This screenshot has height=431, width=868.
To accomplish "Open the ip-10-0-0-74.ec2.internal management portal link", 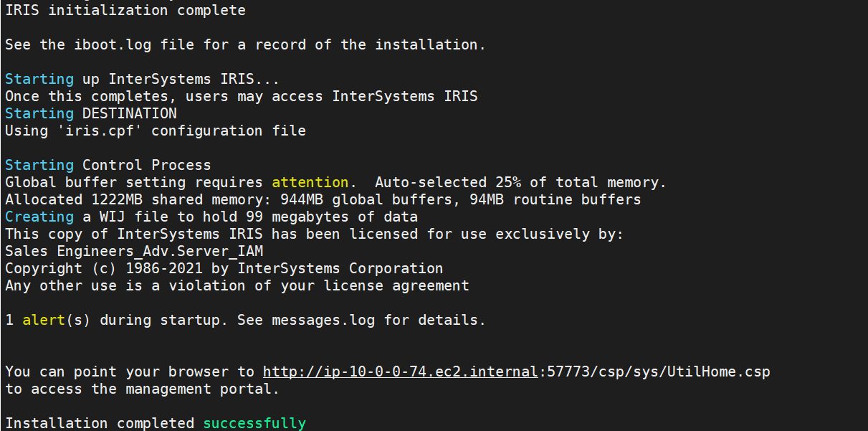I will tap(400, 371).
